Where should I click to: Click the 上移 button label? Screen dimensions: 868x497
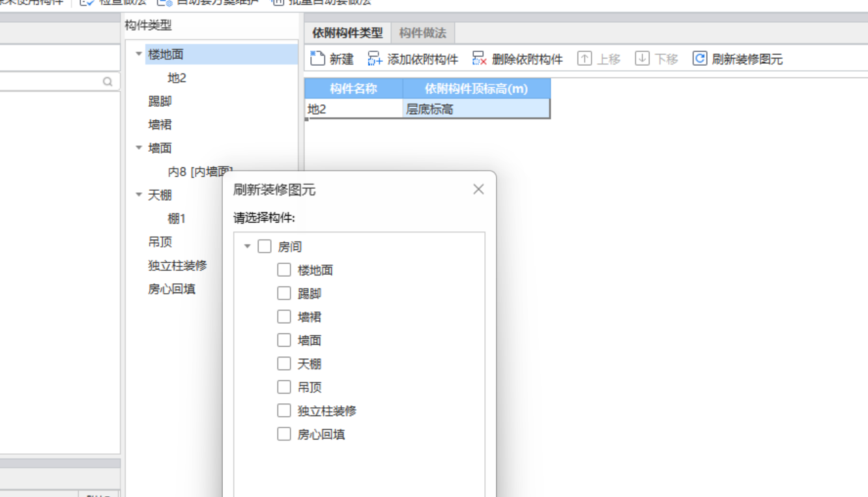(609, 59)
